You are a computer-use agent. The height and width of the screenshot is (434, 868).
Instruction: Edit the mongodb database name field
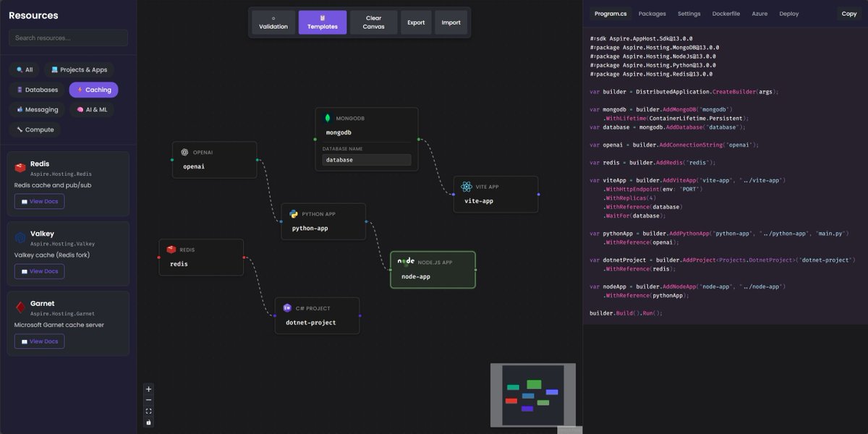click(x=367, y=160)
